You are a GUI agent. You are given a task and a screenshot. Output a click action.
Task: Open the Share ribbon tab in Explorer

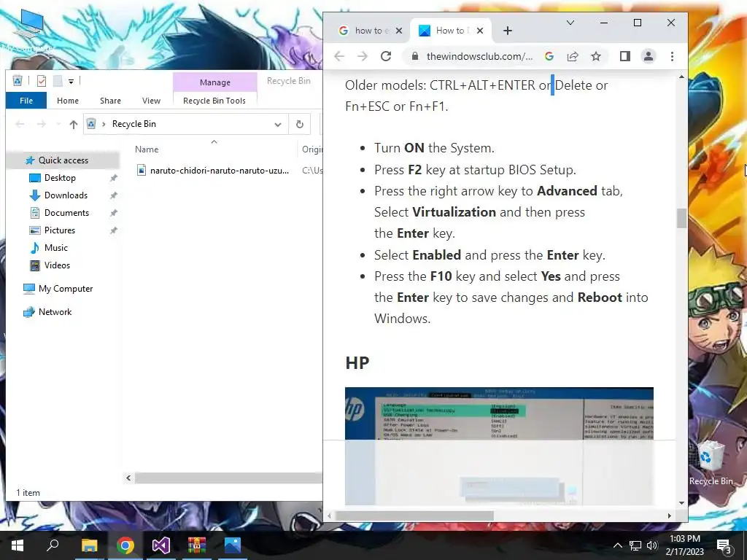click(111, 101)
